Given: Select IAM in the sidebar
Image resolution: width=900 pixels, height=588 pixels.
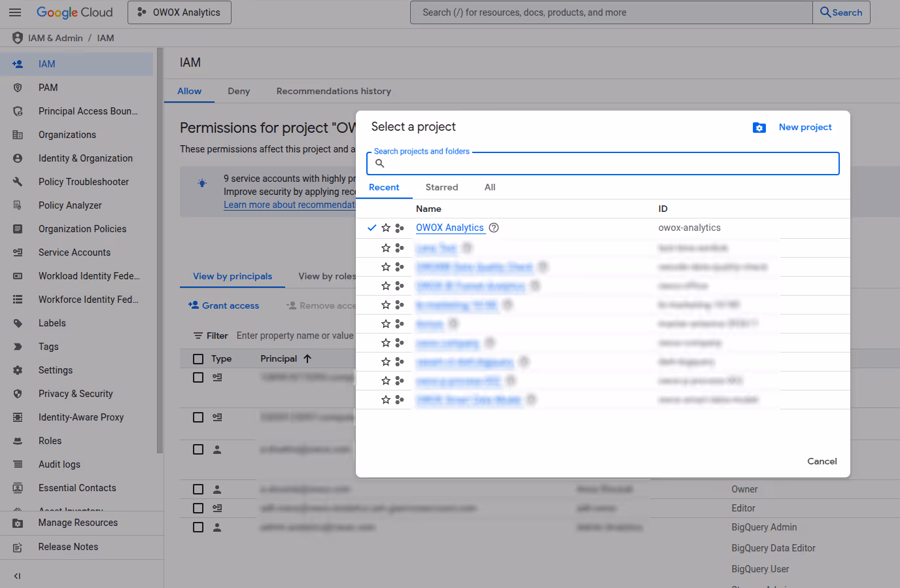Looking at the screenshot, I should [77, 64].
